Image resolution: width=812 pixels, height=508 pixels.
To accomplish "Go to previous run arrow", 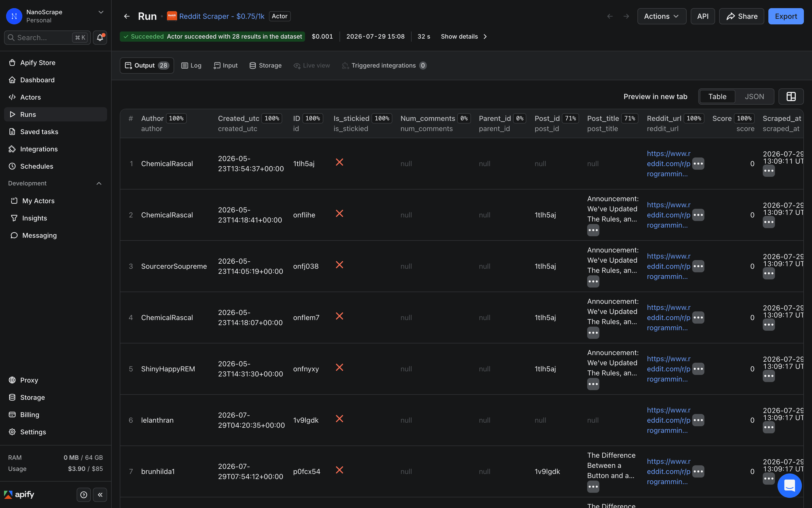I will [610, 16].
